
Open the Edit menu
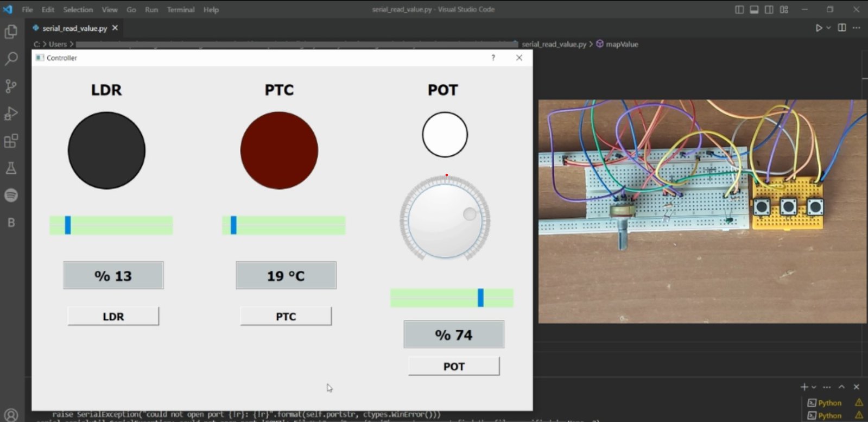click(48, 9)
